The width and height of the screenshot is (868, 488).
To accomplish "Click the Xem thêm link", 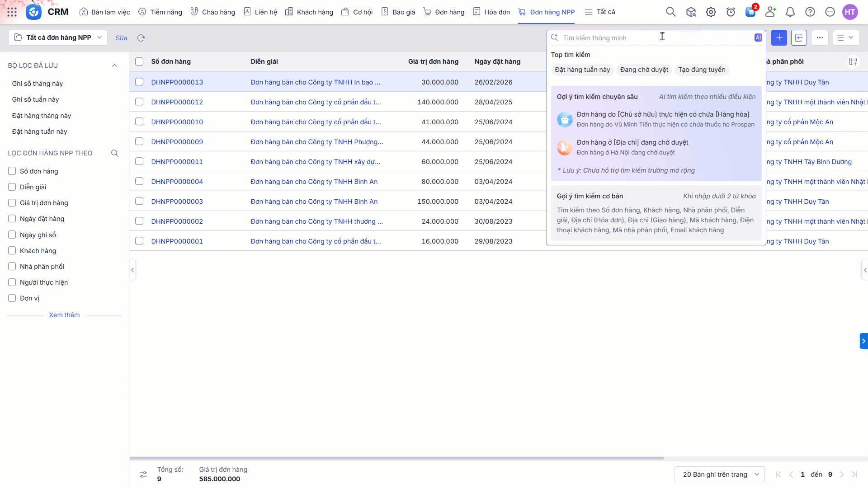I will point(64,315).
